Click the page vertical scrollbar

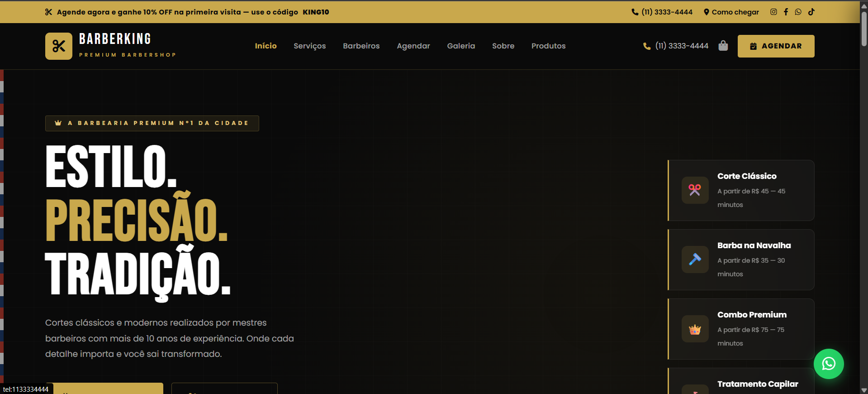pos(864,197)
